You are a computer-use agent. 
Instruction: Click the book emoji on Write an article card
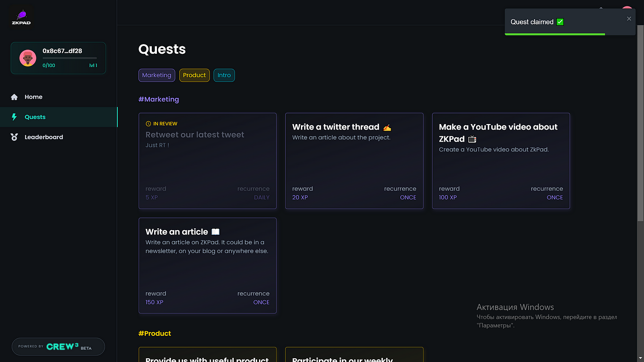tap(215, 232)
